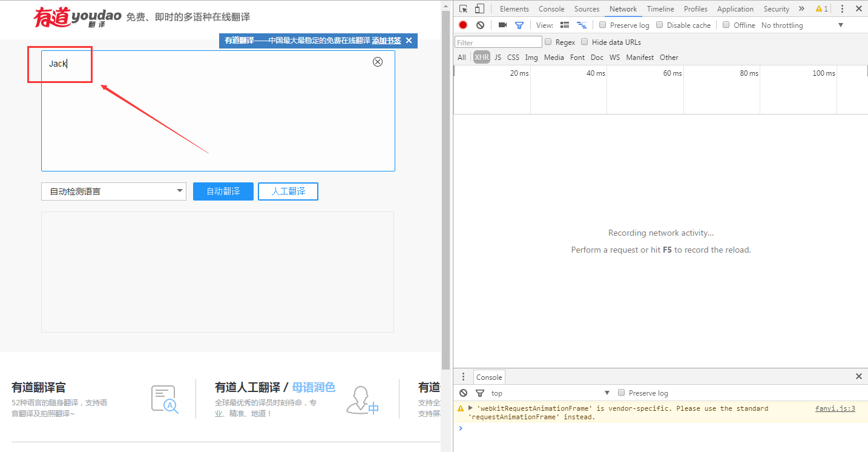Tick the Offline checkbox

tap(726, 25)
